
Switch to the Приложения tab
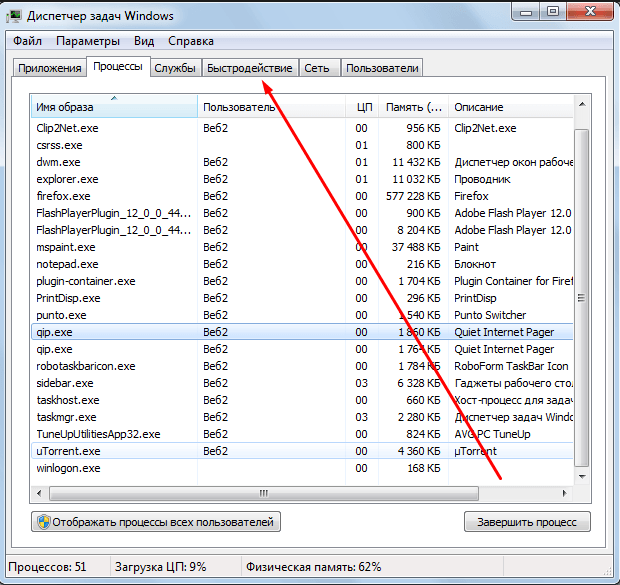pyautogui.click(x=49, y=68)
